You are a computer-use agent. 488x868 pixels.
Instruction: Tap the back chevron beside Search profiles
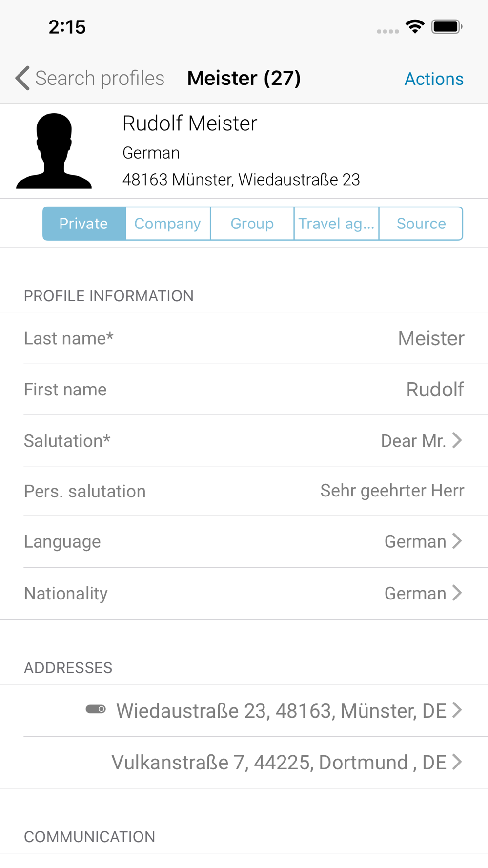click(22, 78)
